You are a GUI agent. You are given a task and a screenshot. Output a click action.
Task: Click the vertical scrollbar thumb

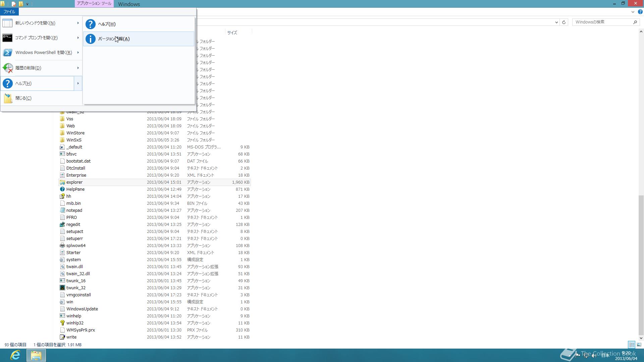(x=641, y=265)
